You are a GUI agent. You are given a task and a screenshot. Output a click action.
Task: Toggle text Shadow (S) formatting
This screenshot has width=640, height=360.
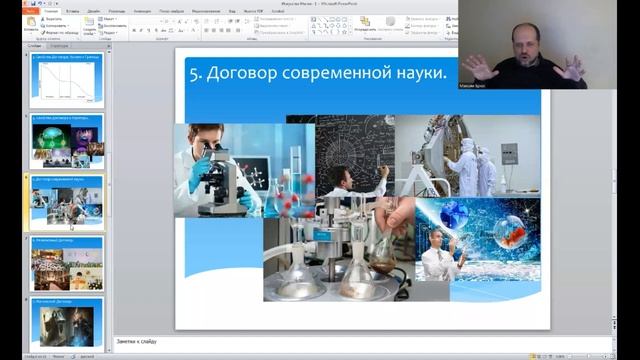156,30
